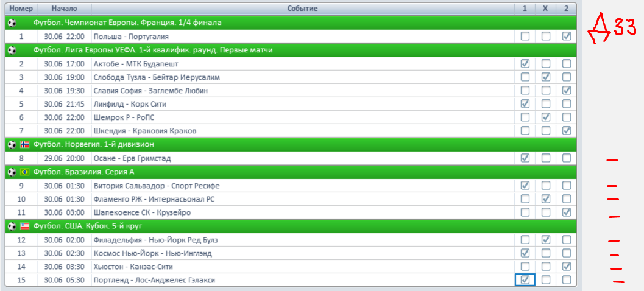Image resolution: width=644 pixels, height=291 pixels.
Task: Click the USA flag icon
Action: tap(24, 226)
